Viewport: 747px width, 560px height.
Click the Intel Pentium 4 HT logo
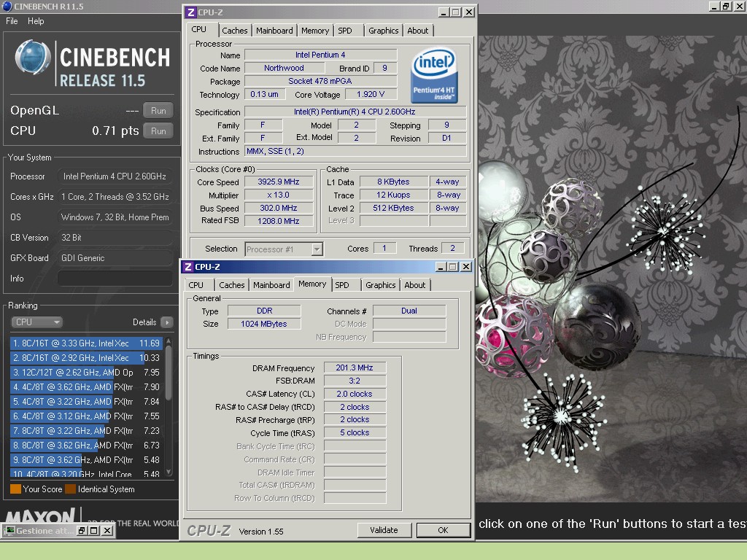[434, 75]
